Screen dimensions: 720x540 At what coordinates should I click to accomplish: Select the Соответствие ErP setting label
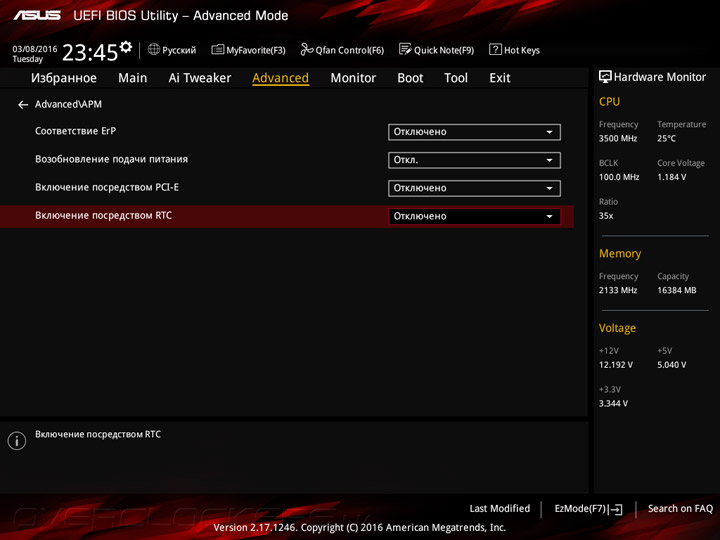point(76,131)
